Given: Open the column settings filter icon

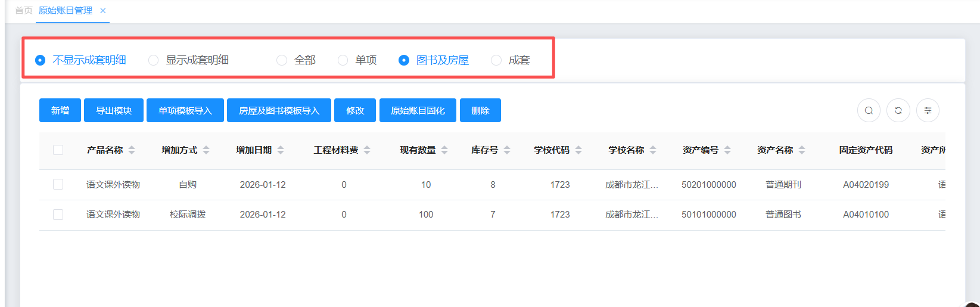Looking at the screenshot, I should coord(928,110).
